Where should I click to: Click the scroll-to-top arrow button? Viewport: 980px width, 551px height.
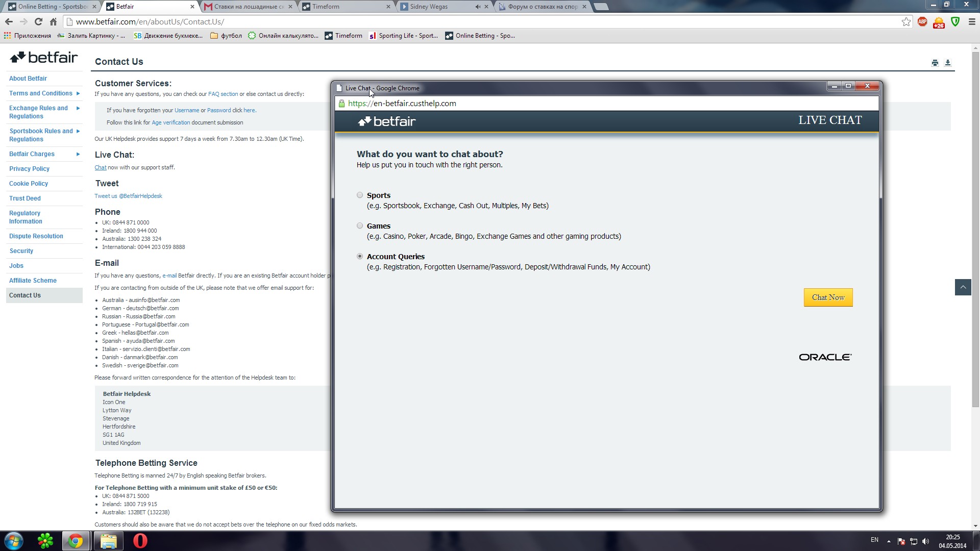point(963,287)
